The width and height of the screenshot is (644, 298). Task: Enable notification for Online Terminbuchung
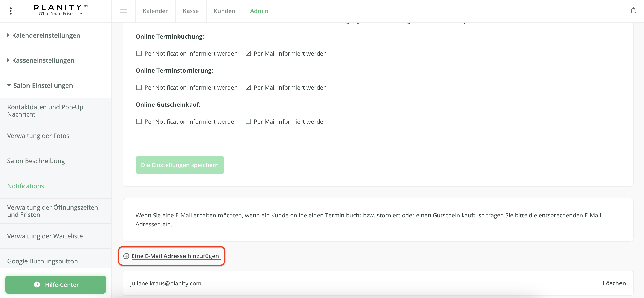coord(139,53)
